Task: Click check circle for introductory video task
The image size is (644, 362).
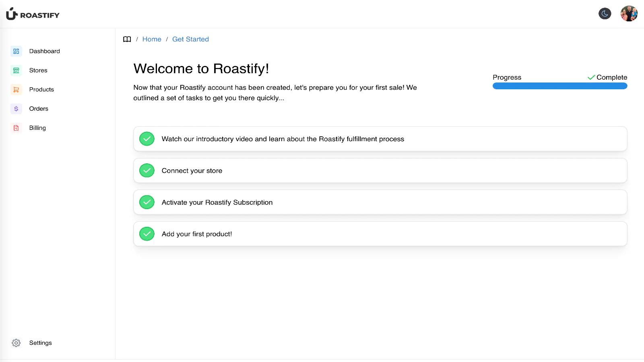Action: [x=147, y=139]
